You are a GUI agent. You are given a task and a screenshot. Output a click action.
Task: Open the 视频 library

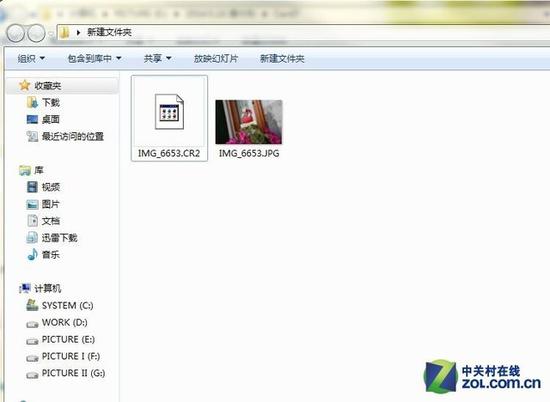51,187
